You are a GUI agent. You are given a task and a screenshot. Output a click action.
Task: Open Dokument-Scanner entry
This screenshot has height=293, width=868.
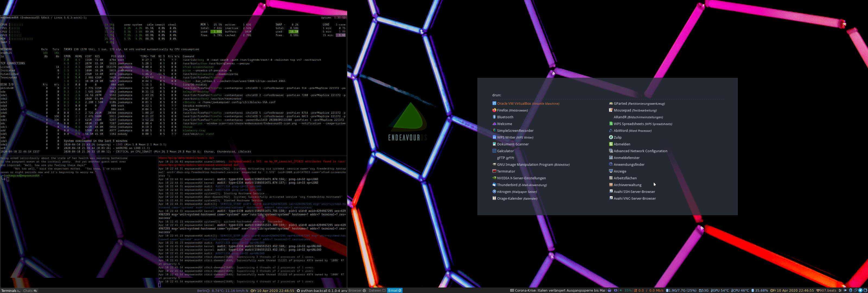pyautogui.click(x=510, y=144)
